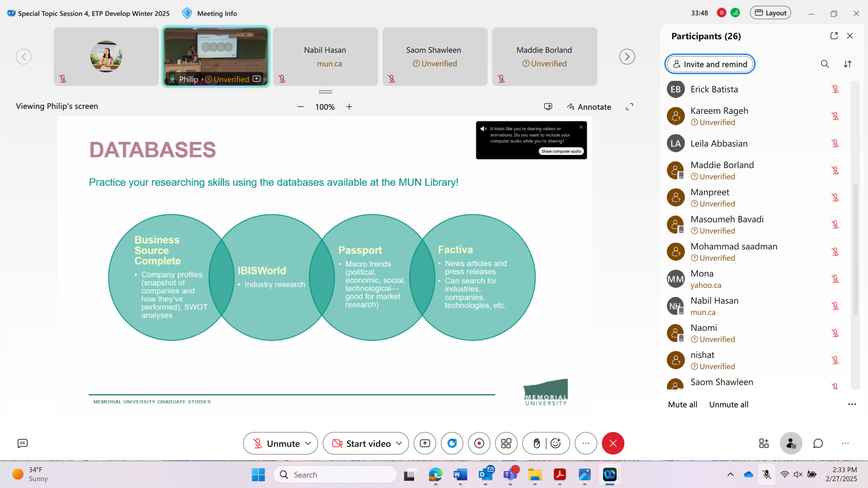The width and height of the screenshot is (868, 488).
Task: Show hidden system tray icons
Action: (730, 474)
